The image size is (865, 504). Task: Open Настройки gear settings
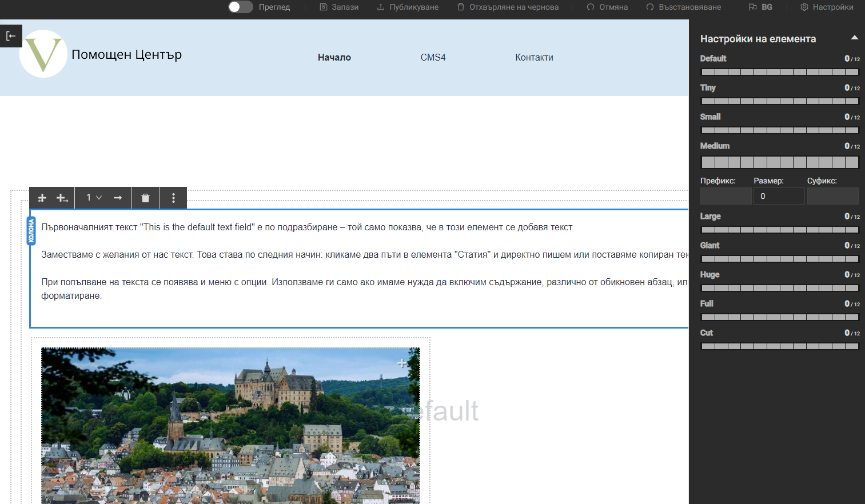[x=827, y=7]
